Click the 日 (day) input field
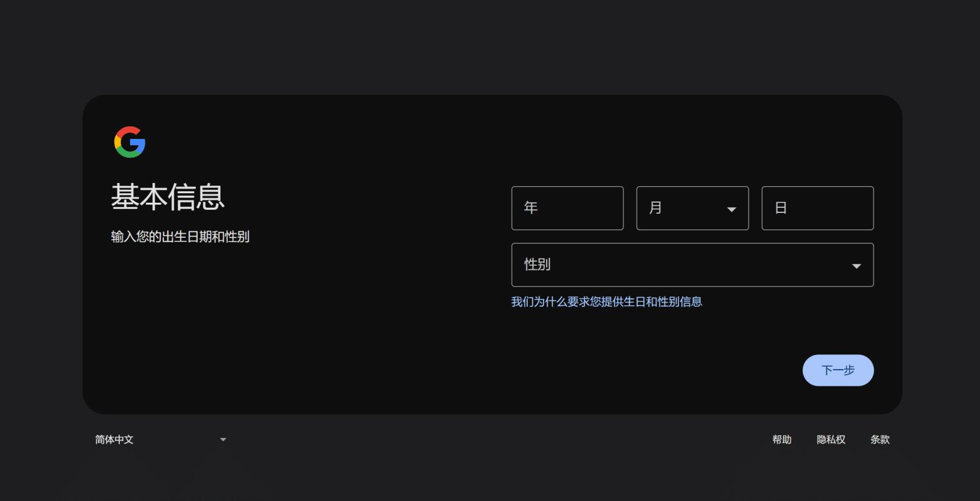 [817, 208]
